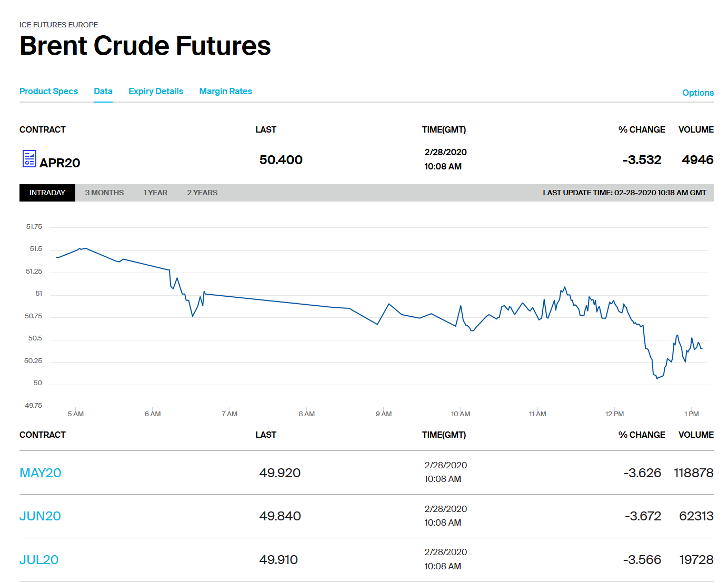
Task: Switch to the Data tab
Action: point(103,92)
